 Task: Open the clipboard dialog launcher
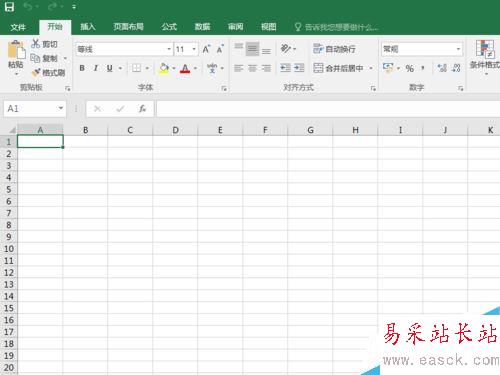pyautogui.click(x=68, y=88)
